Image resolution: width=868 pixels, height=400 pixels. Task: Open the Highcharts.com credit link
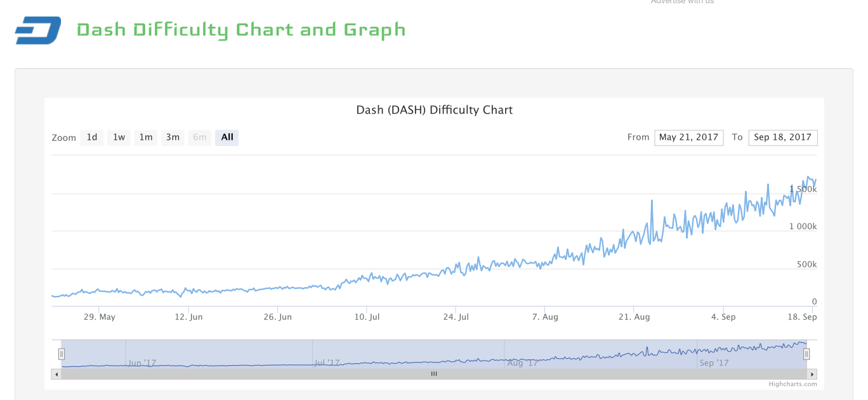(792, 383)
